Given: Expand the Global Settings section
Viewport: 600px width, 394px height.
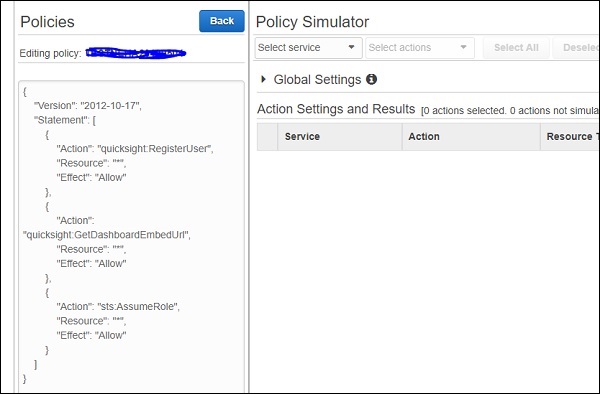Looking at the screenshot, I should [x=263, y=80].
